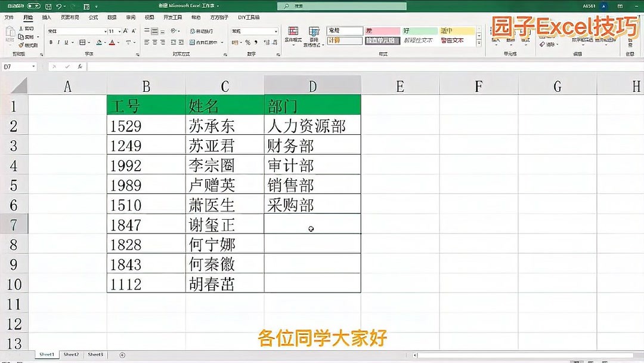The image size is (644, 363).
Task: Open the border style dropdown
Action: [89, 41]
